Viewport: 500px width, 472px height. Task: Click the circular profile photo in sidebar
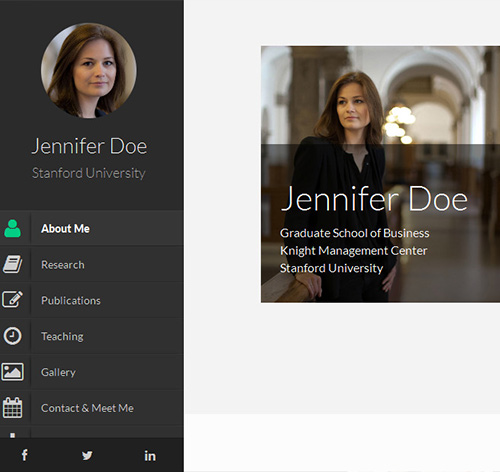(89, 70)
